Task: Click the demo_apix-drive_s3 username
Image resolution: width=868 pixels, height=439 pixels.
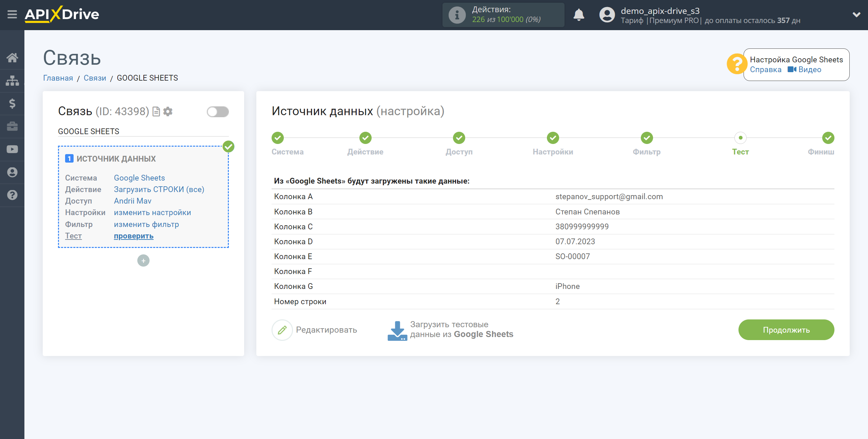Action: pos(660,11)
